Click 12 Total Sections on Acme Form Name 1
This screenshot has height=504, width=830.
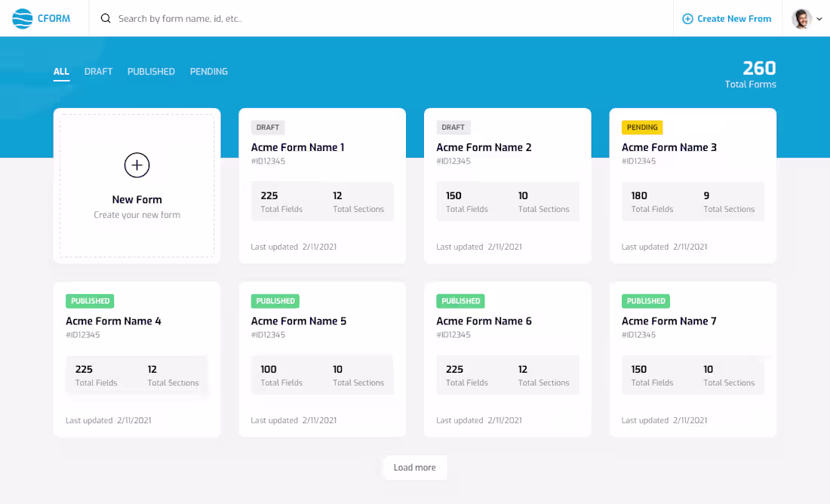tap(358, 201)
